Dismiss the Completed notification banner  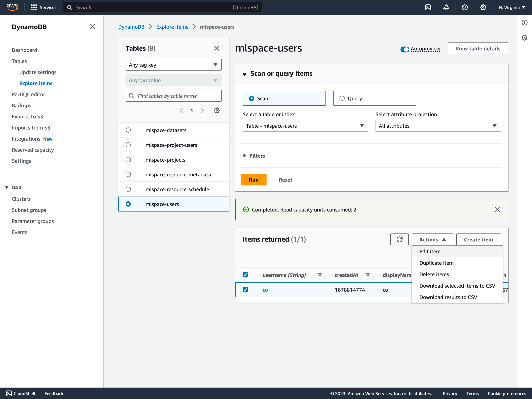[x=497, y=209]
